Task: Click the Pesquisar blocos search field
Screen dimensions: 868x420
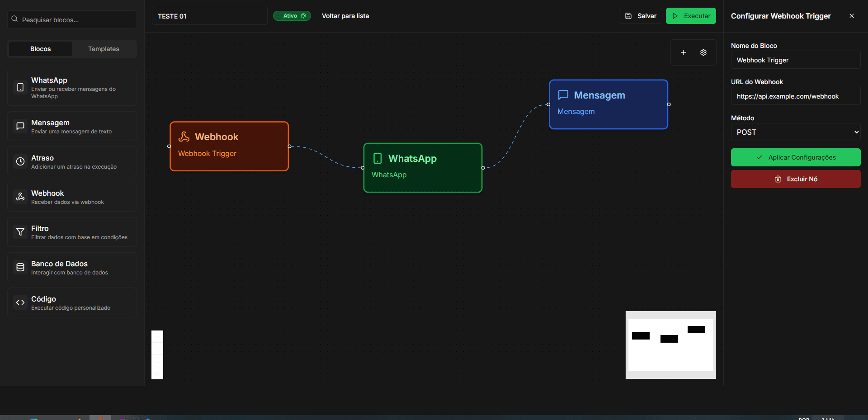Action: (72, 19)
